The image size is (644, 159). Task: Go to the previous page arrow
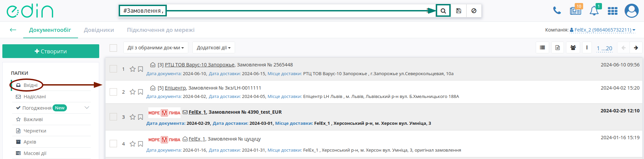click(623, 48)
